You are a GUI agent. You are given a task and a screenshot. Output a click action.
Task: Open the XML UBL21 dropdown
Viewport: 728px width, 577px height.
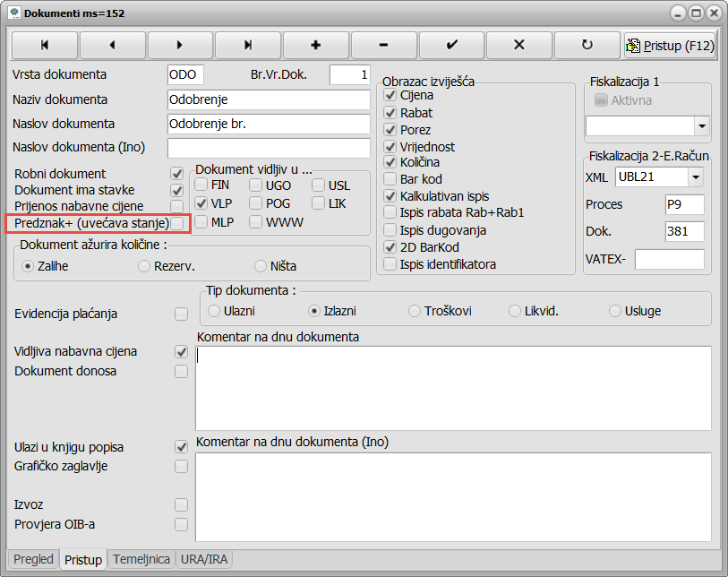tap(695, 177)
